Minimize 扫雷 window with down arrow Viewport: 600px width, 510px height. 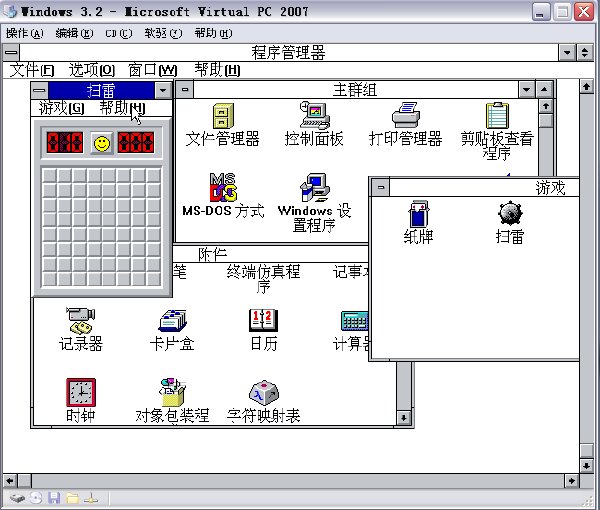click(x=163, y=91)
